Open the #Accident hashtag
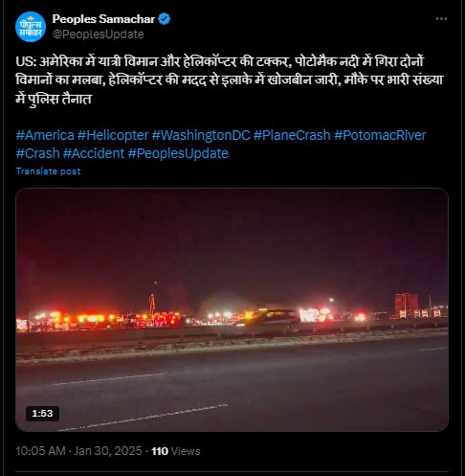The width and height of the screenshot is (465, 476). (94, 153)
